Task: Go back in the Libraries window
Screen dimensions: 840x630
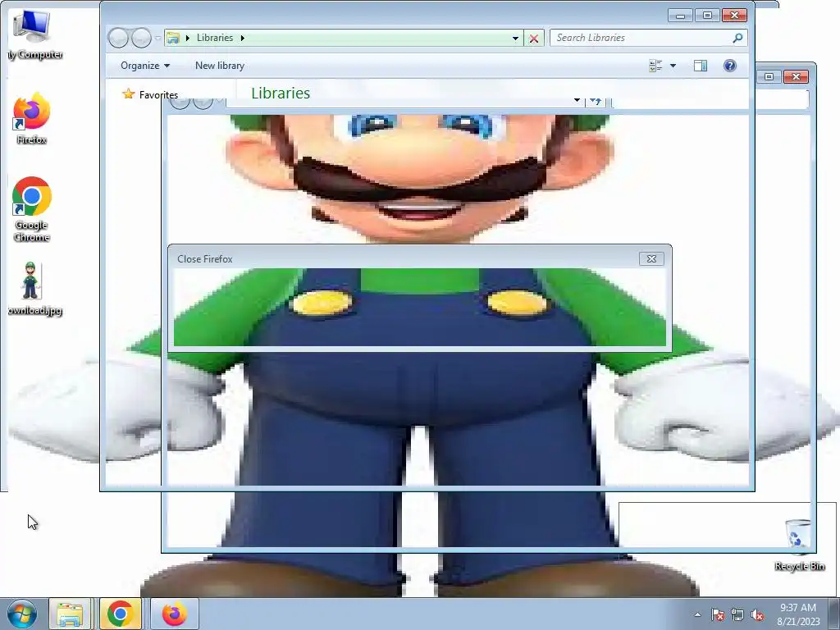Action: pos(118,38)
